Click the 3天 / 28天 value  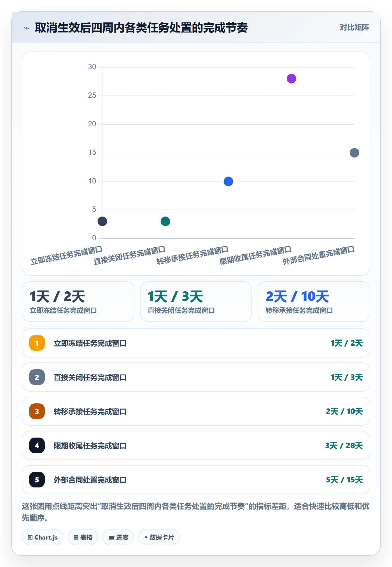[x=344, y=445]
